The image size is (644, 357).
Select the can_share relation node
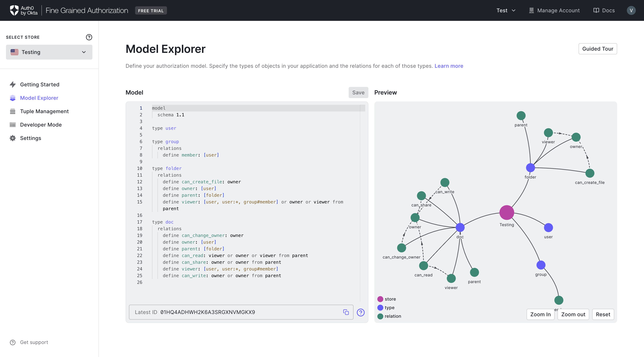(x=421, y=195)
